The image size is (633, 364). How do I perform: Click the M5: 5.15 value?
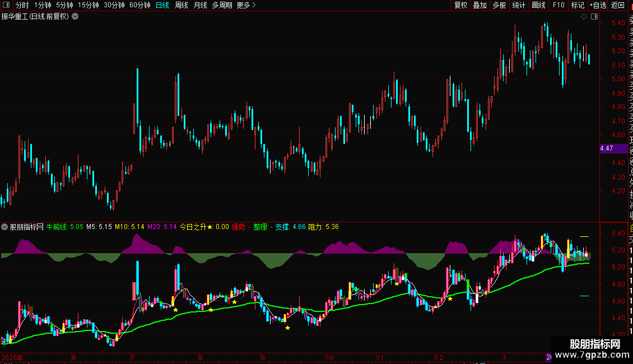coord(99,227)
